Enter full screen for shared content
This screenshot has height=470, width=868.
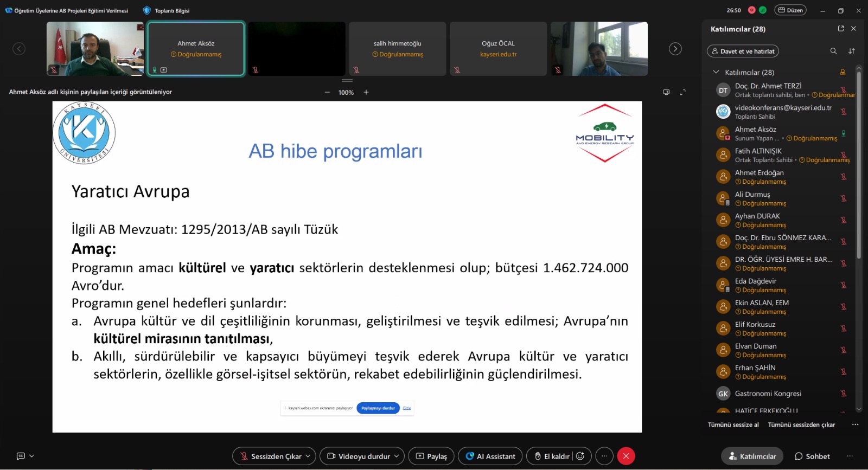click(x=682, y=92)
